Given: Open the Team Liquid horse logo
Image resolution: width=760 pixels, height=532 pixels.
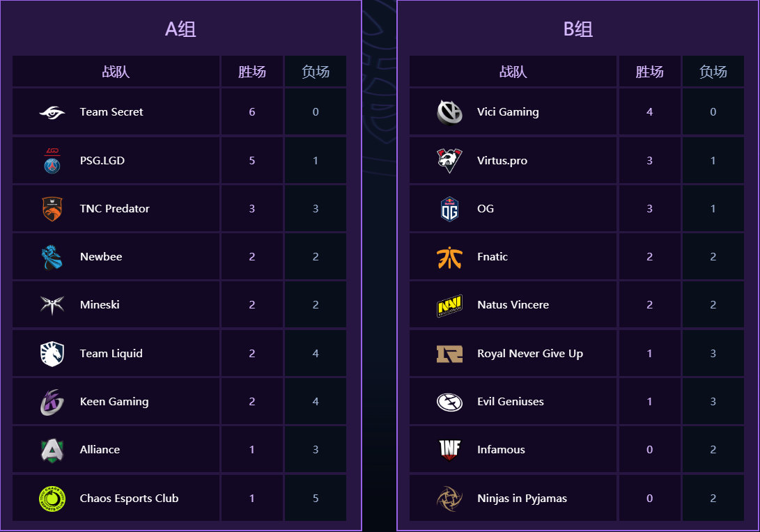Looking at the screenshot, I should coord(52,354).
